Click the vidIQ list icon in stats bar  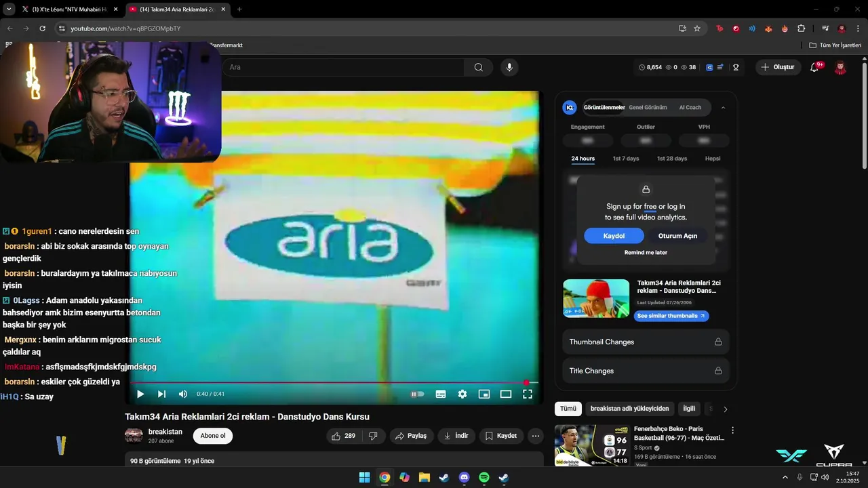720,67
